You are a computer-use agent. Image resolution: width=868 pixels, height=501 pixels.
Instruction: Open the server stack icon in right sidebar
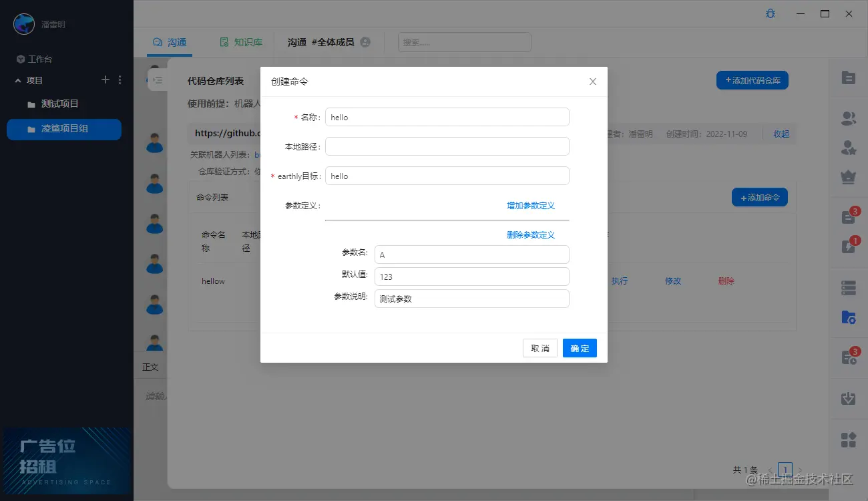(849, 288)
